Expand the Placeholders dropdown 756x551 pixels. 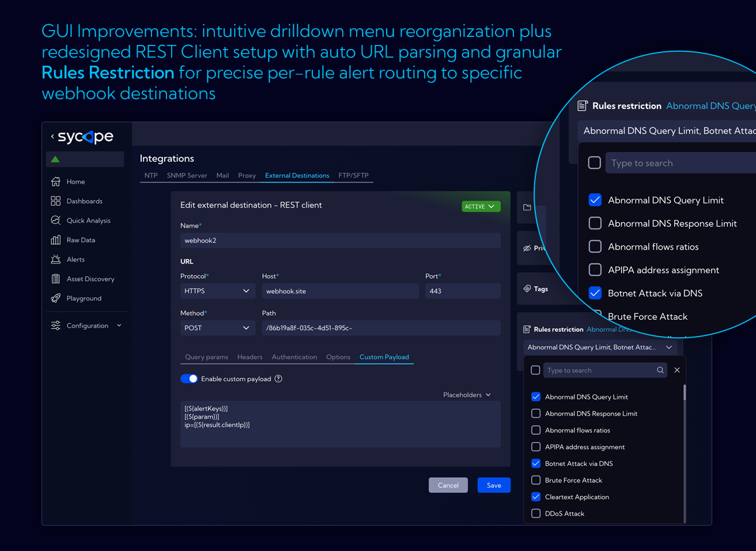467,395
